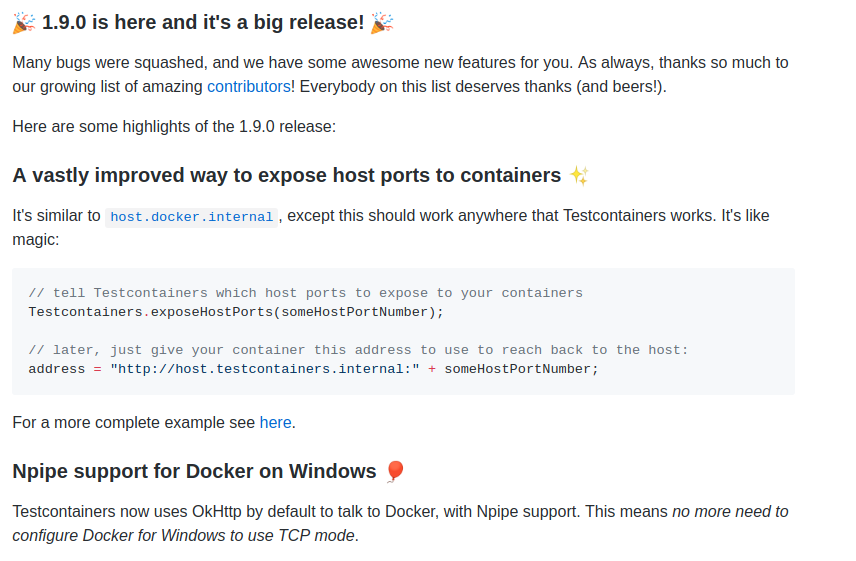Open the contributors link
Viewport: 856px width, 561px height.
[248, 87]
